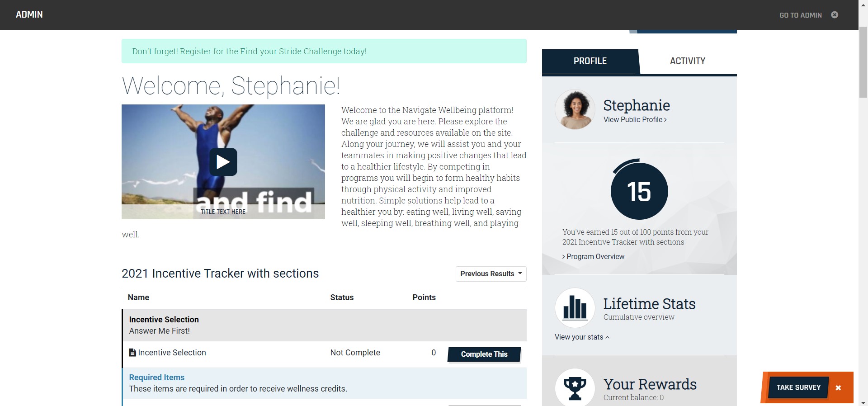Click the Current balance: 0 text
868x406 pixels.
pos(633,398)
